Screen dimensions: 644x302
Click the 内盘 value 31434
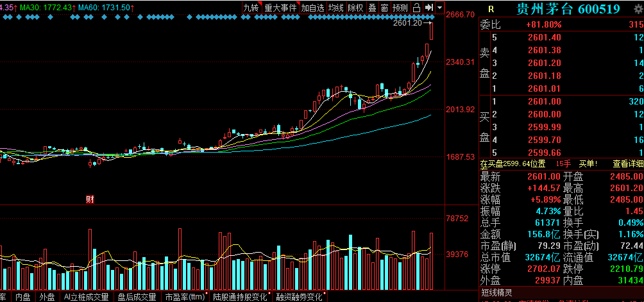coord(630,280)
